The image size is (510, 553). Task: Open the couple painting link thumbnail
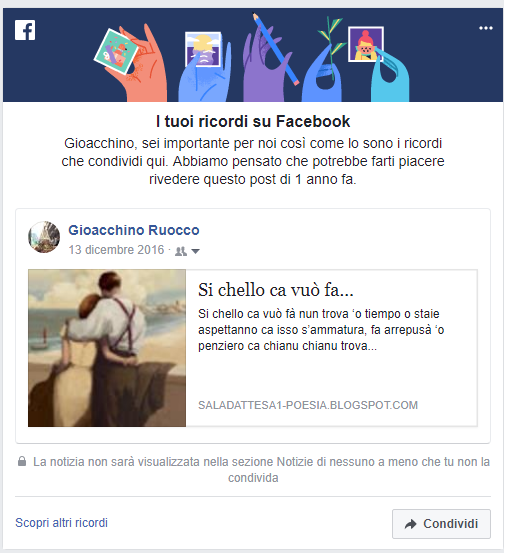click(x=107, y=348)
